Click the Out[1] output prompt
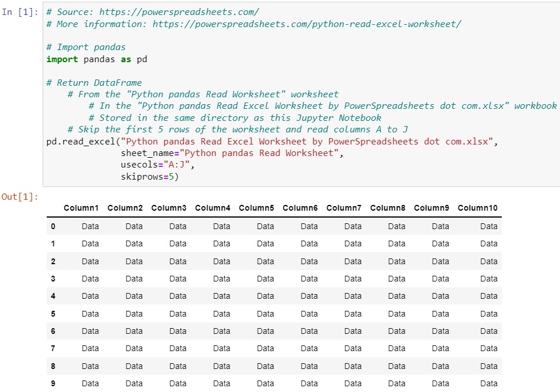The image size is (560, 392). tap(20, 197)
